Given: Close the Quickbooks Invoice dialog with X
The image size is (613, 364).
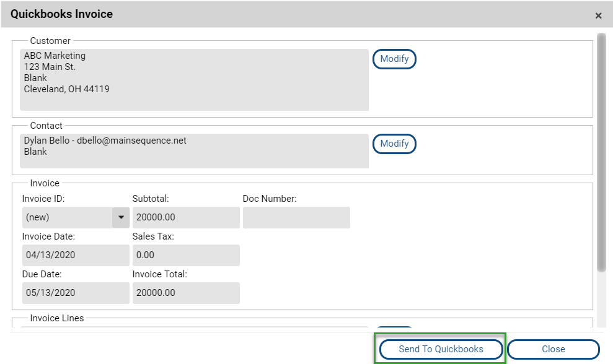Looking at the screenshot, I should tap(598, 15).
